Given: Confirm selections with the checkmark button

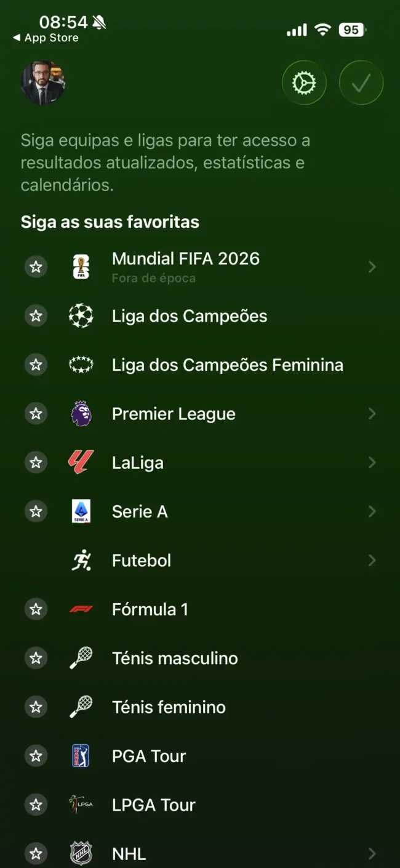Looking at the screenshot, I should [x=361, y=82].
